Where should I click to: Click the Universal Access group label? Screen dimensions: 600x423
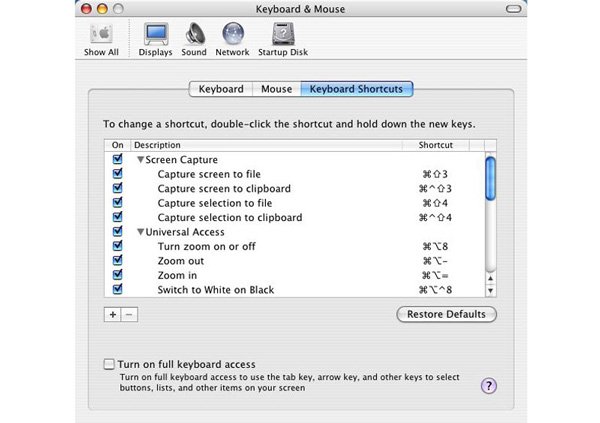pyautogui.click(x=185, y=232)
